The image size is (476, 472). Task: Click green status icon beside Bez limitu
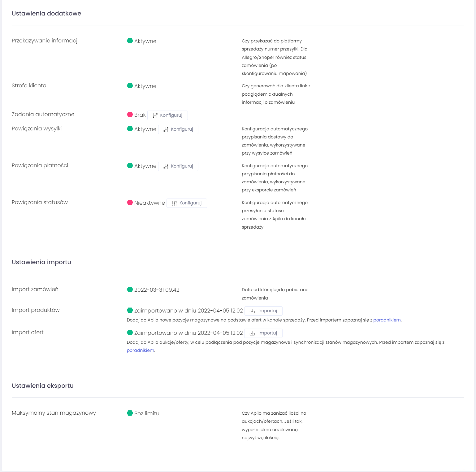130,413
